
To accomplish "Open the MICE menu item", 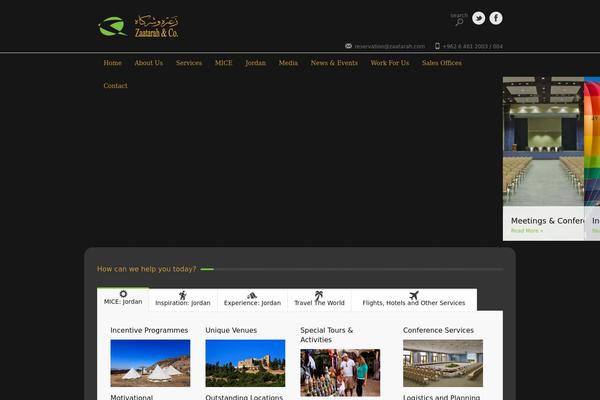I will coord(223,63).
